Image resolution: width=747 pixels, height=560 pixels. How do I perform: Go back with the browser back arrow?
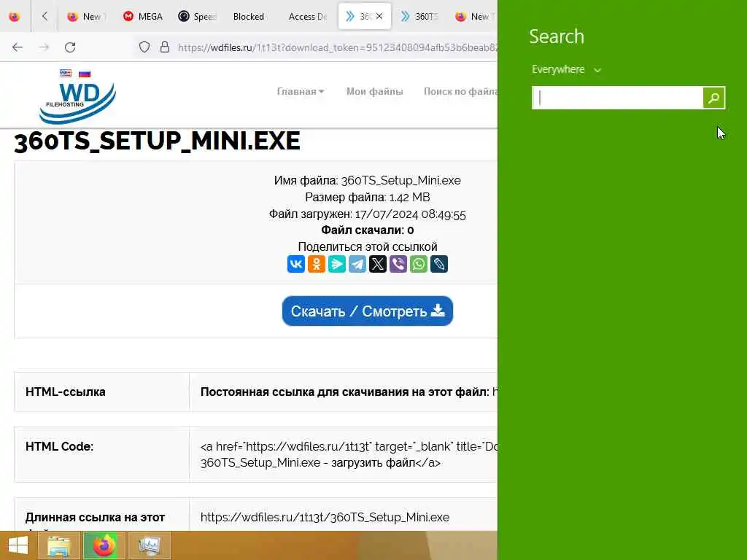18,47
